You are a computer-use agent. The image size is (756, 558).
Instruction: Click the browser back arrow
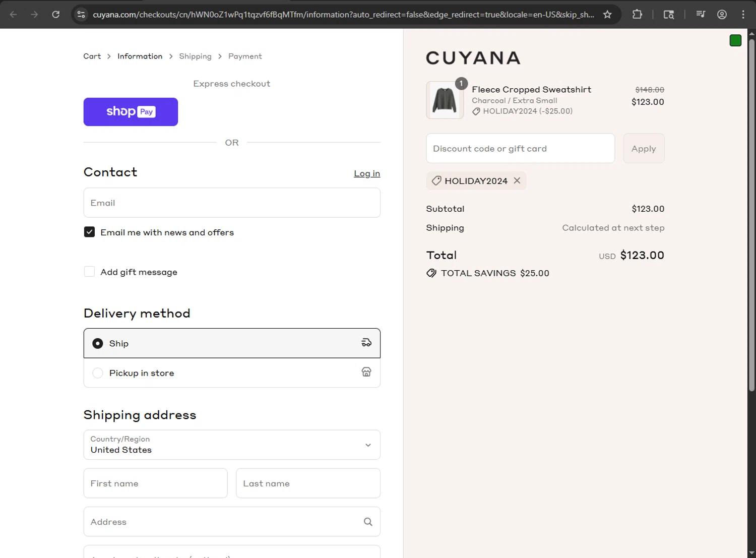click(x=14, y=14)
